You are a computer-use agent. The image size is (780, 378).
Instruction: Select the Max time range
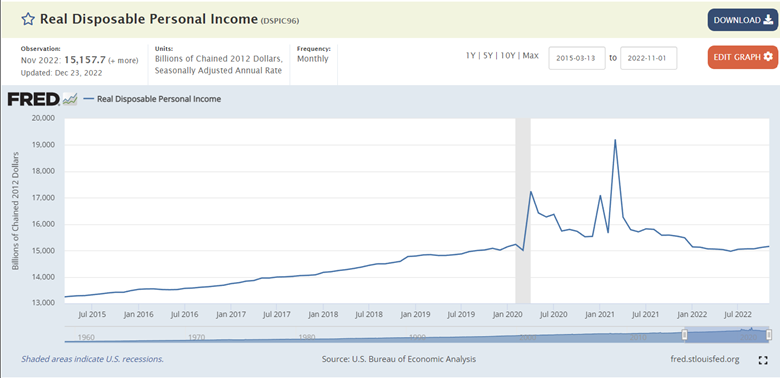click(530, 56)
